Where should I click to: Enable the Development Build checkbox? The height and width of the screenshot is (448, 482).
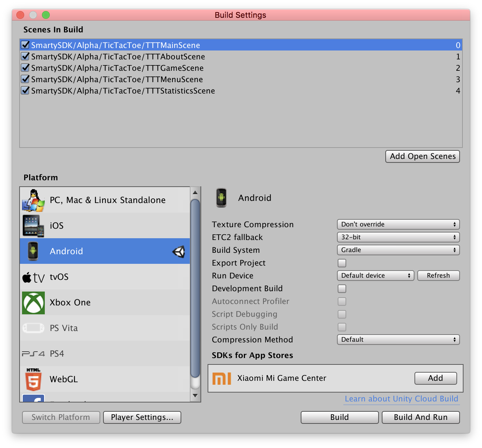pyautogui.click(x=342, y=289)
